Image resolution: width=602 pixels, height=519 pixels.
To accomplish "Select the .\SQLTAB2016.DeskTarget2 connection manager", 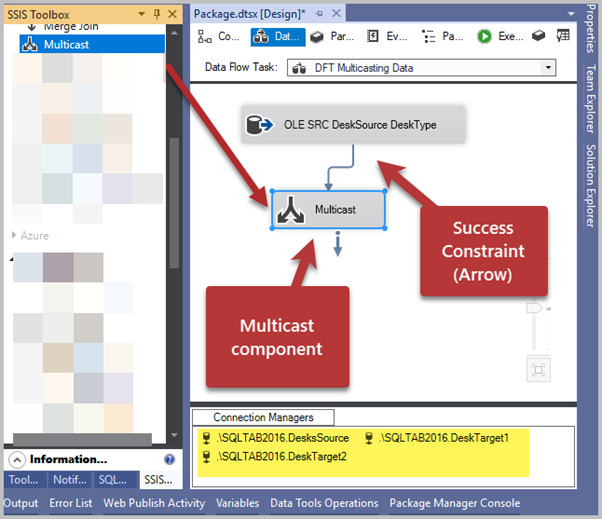I will pyautogui.click(x=275, y=456).
